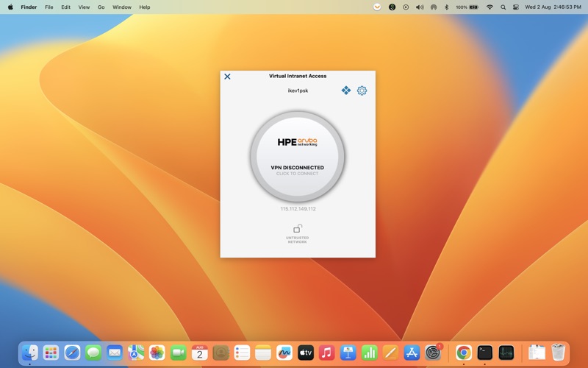Click the 115.112.149.112 server address
Screen dimensions: 588x368
pos(298,209)
